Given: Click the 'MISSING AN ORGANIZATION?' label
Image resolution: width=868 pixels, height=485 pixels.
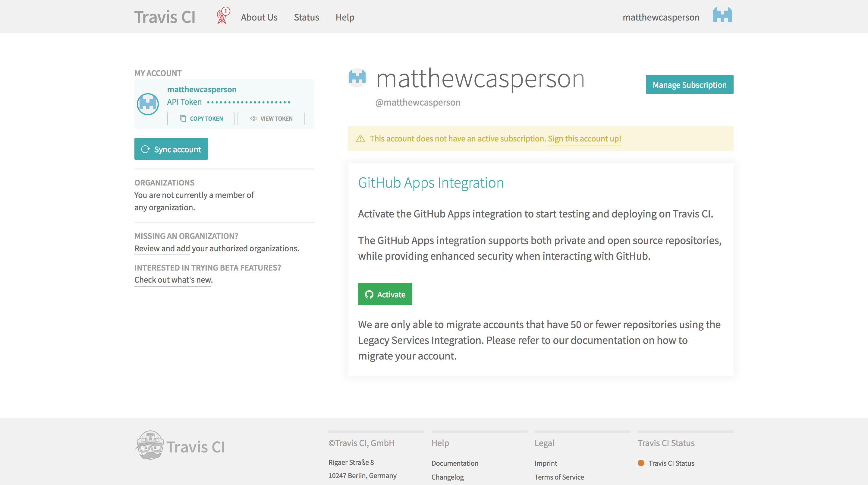Looking at the screenshot, I should click(186, 236).
